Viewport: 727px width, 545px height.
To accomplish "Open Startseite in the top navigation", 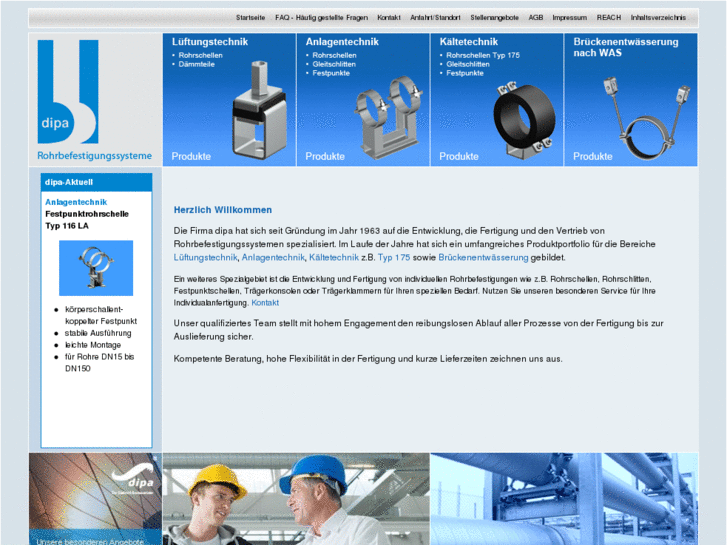I will (x=250, y=18).
